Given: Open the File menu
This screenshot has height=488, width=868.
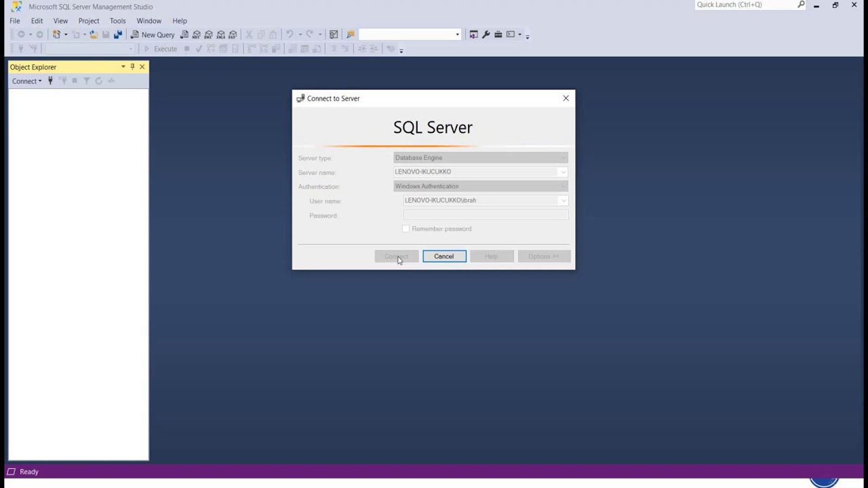Looking at the screenshot, I should pyautogui.click(x=15, y=21).
